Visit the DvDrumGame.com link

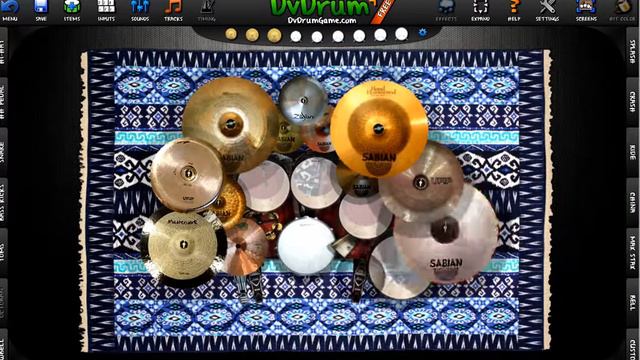point(322,20)
